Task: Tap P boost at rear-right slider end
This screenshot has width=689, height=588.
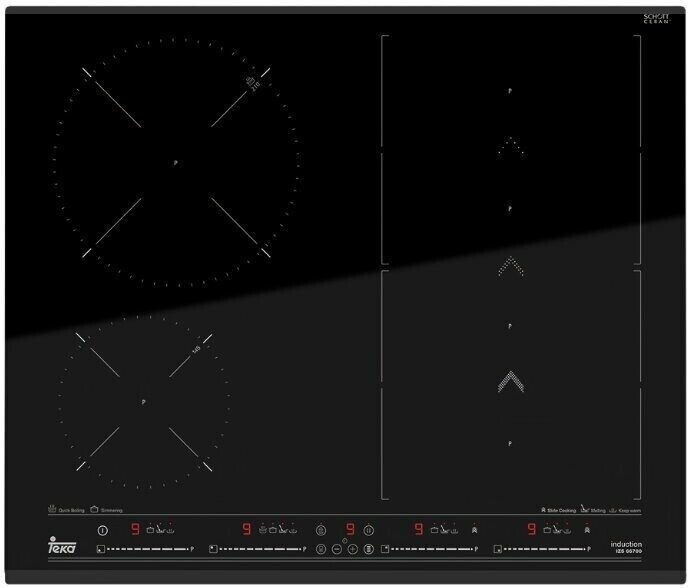Action: pos(476,549)
